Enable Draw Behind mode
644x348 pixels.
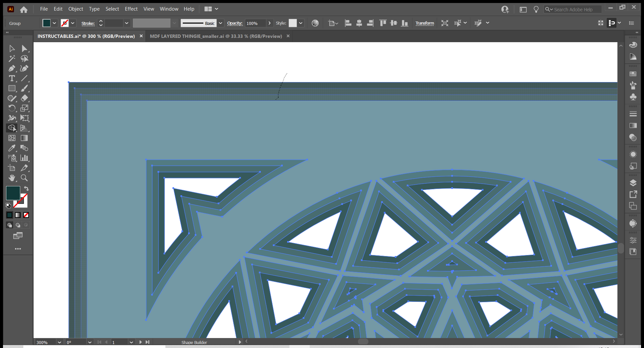click(x=18, y=225)
